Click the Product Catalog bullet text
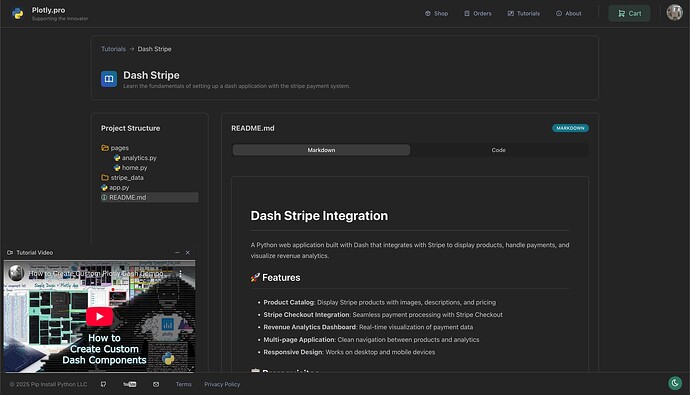 pyautogui.click(x=379, y=303)
